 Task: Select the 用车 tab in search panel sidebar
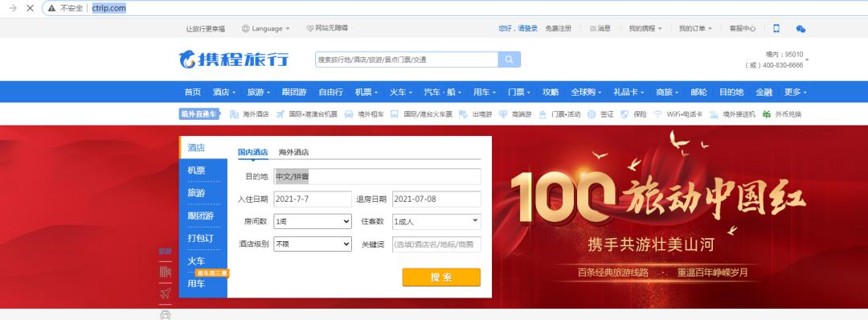click(x=203, y=284)
